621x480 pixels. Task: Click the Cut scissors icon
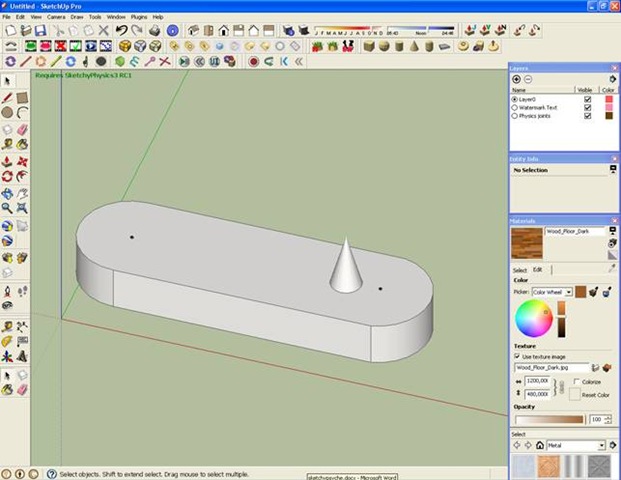57,31
